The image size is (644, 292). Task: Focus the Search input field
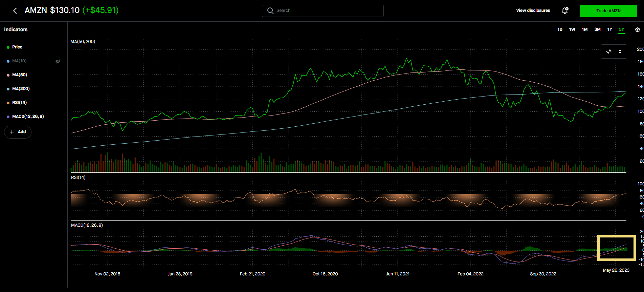[x=323, y=11]
